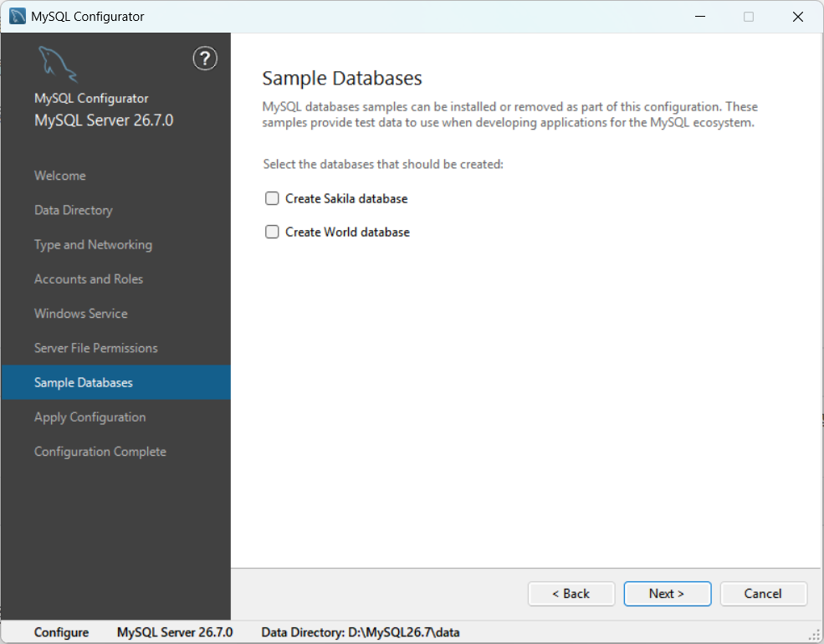Click the resize grip in status bar corner
This screenshot has width=824, height=644.
point(815,635)
